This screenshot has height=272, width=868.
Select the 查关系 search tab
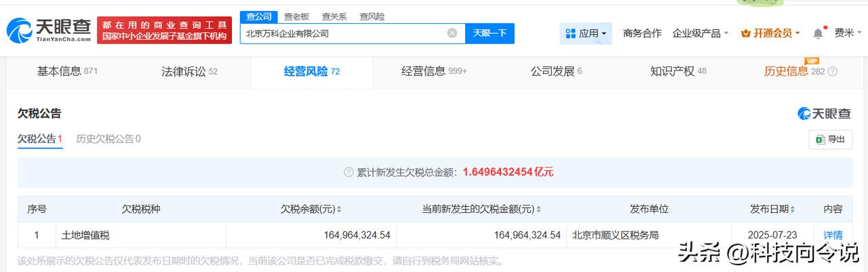pyautogui.click(x=334, y=16)
